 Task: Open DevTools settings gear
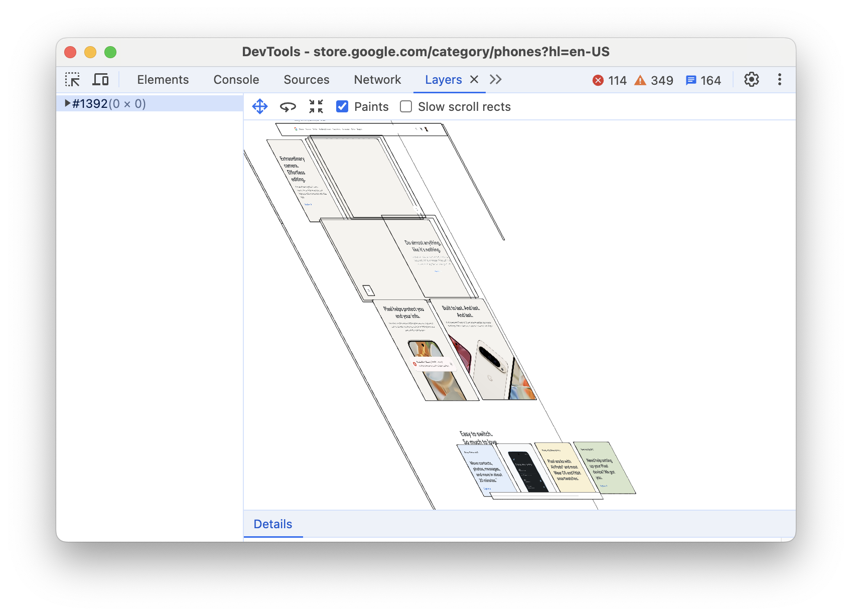tap(751, 79)
